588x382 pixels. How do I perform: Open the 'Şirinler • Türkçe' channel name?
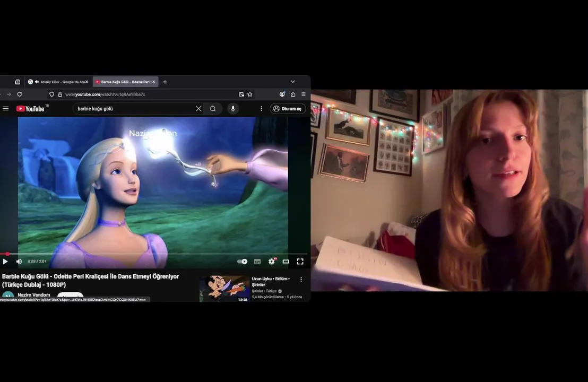click(x=264, y=291)
